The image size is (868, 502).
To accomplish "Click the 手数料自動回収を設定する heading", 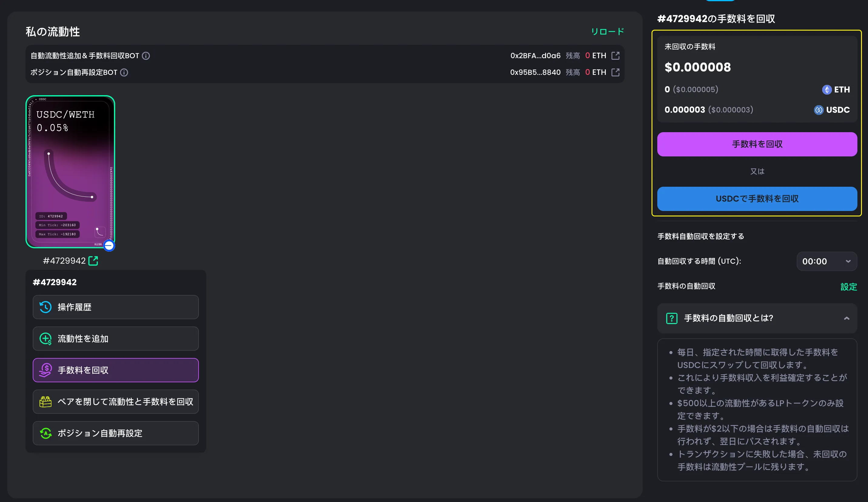I will pyautogui.click(x=701, y=236).
